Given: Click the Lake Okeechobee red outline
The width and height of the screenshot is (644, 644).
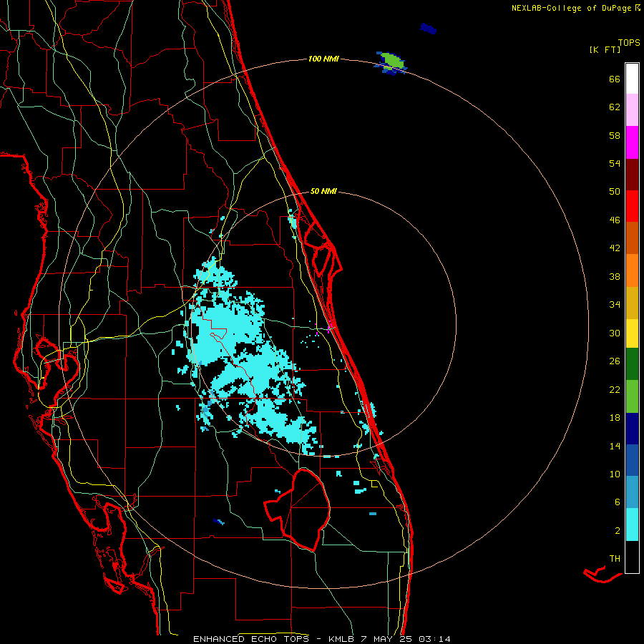Looking at the screenshot, I should [298, 510].
